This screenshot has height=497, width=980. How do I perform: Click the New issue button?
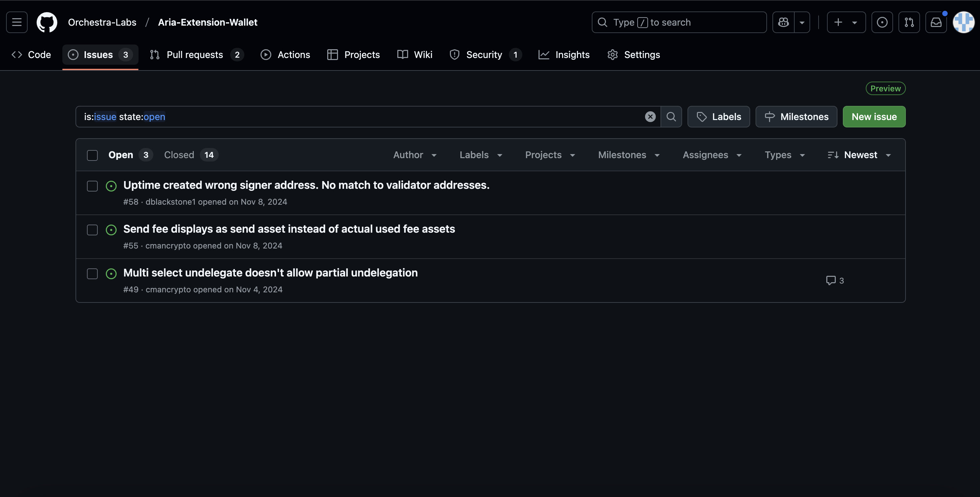coord(874,117)
